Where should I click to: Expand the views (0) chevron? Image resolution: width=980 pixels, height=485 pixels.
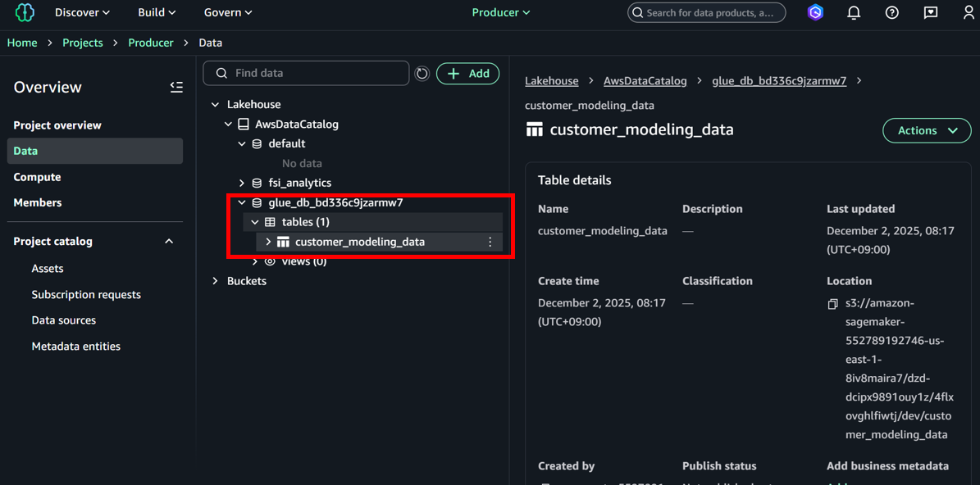pyautogui.click(x=255, y=261)
